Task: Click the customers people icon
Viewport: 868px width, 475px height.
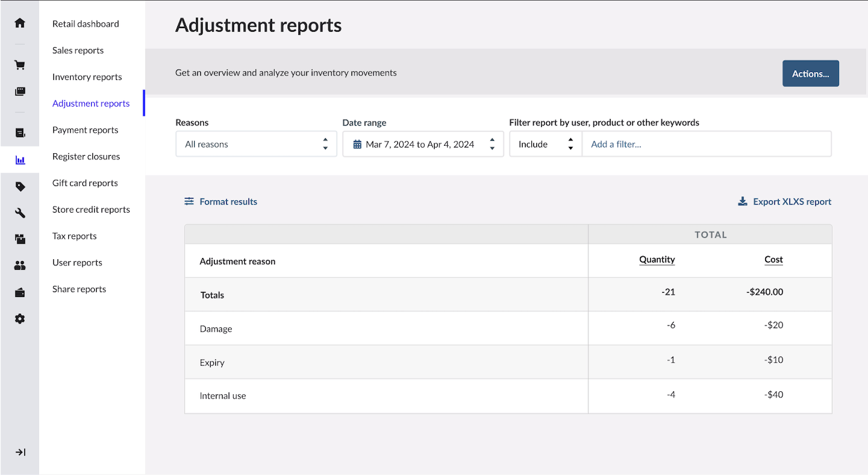Action: [x=20, y=266]
